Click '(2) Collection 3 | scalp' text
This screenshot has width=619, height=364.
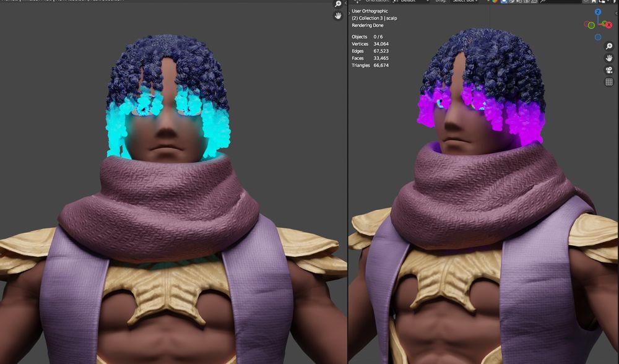[374, 18]
